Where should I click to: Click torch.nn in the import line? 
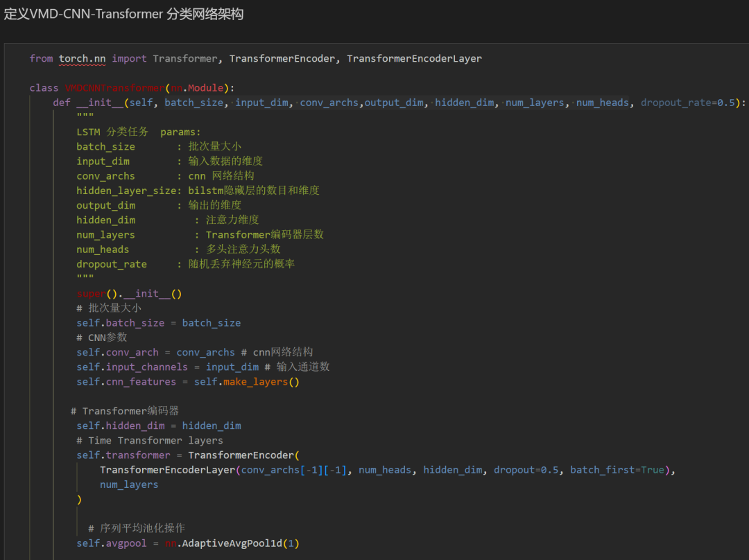(x=82, y=59)
